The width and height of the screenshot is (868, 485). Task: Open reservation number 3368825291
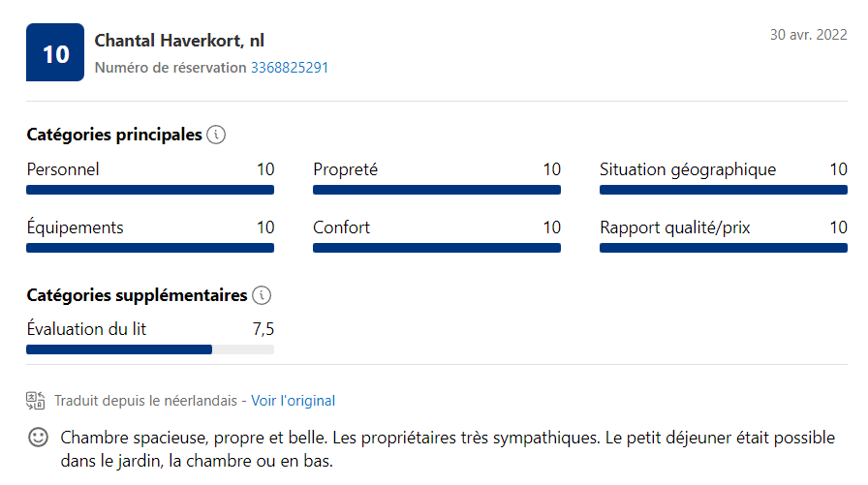290,68
